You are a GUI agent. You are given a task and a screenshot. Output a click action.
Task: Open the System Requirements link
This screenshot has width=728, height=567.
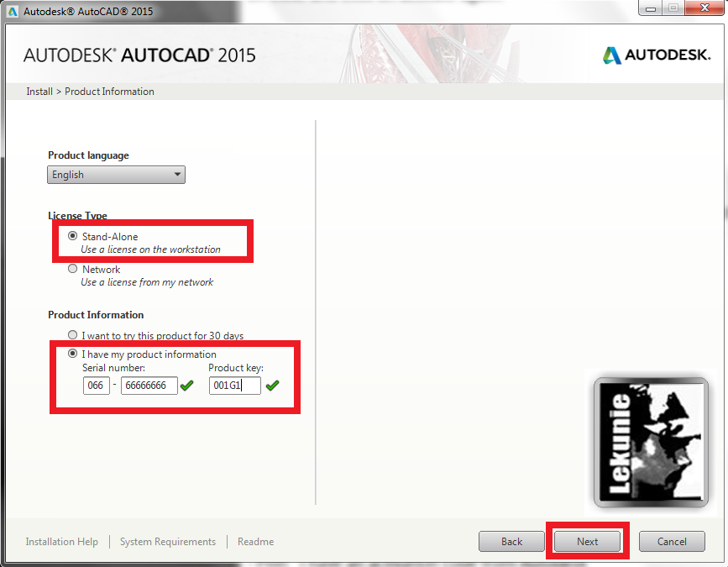pyautogui.click(x=168, y=542)
